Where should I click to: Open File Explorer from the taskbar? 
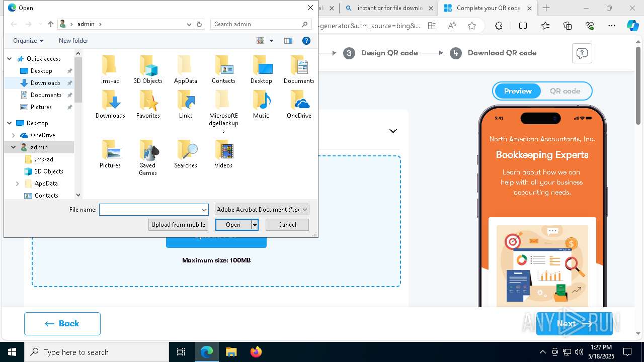[231, 352]
